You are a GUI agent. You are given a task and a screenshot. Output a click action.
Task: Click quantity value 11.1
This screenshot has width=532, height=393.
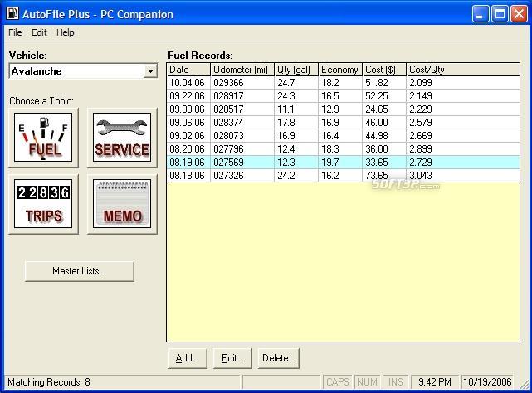286,109
